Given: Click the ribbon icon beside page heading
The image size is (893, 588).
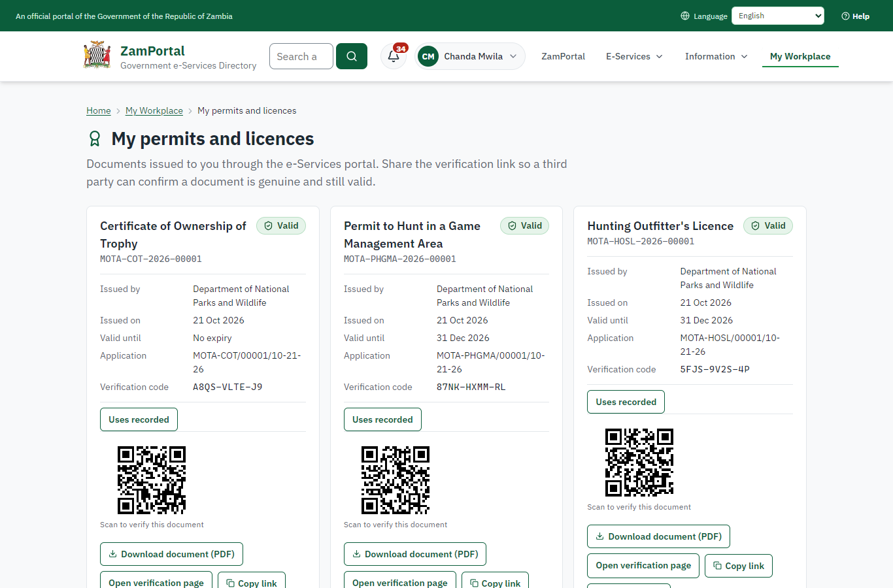Looking at the screenshot, I should (x=95, y=139).
